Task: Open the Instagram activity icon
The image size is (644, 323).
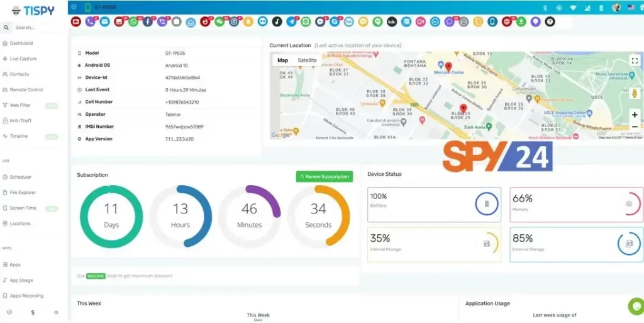Action: [x=234, y=21]
